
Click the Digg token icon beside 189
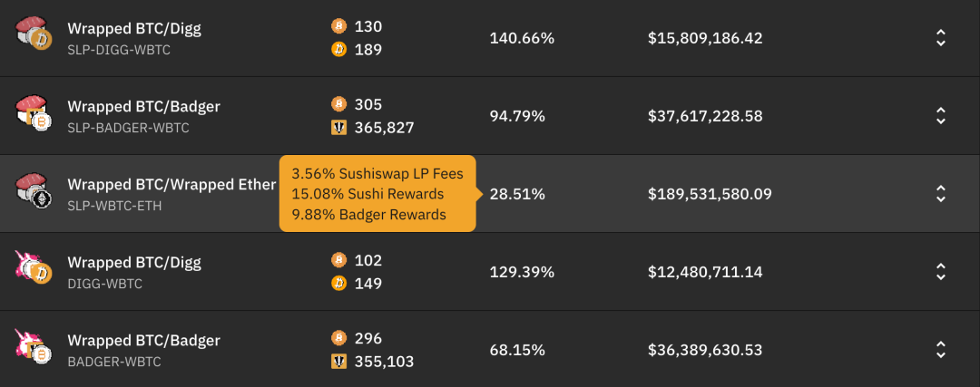pos(338,50)
